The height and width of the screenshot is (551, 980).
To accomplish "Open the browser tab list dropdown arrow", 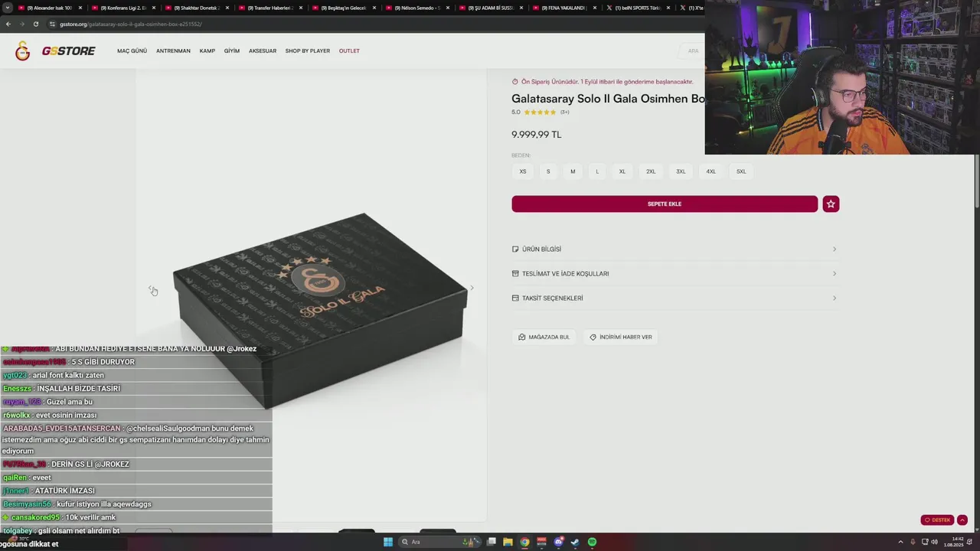I will click(7, 8).
